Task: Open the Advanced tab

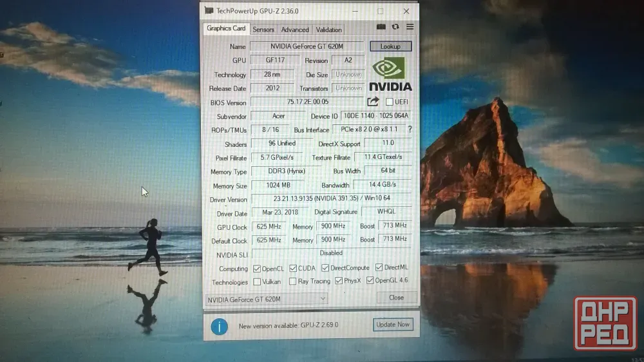Action: (x=295, y=30)
